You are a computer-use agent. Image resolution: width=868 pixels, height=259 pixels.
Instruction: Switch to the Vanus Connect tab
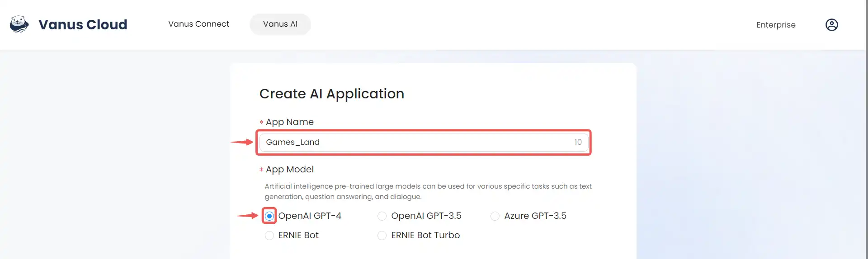[x=198, y=24]
